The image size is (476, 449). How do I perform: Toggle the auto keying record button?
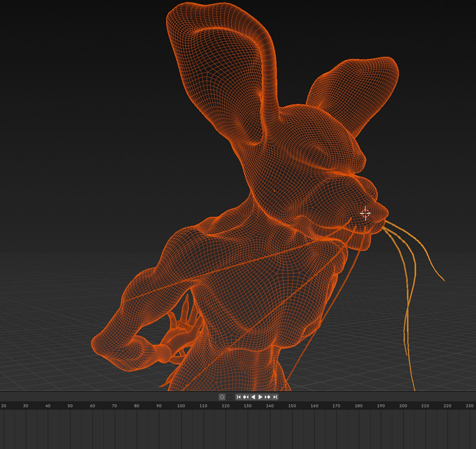[222, 397]
